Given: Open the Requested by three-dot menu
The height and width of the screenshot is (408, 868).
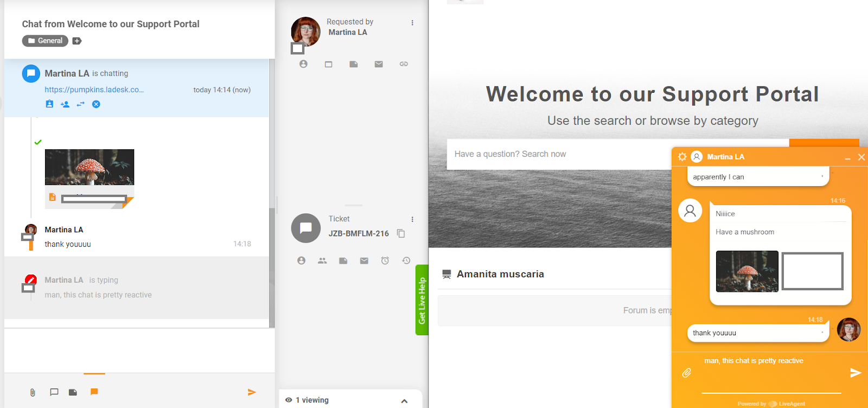Looking at the screenshot, I should [412, 23].
